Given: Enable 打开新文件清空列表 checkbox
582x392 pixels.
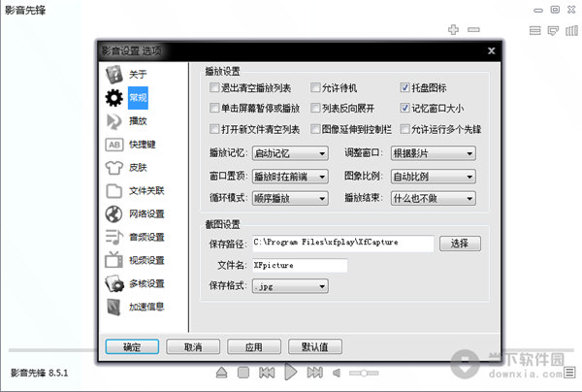Looking at the screenshot, I should coord(214,129).
